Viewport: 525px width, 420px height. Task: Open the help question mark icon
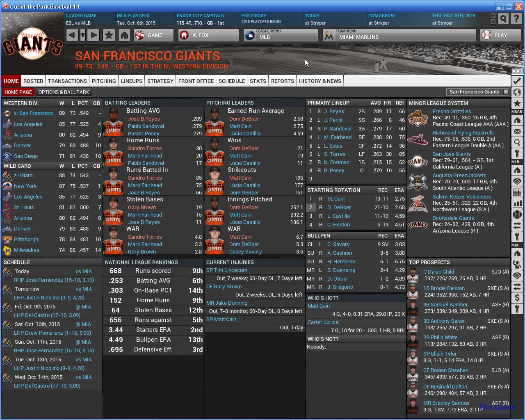coord(516,19)
